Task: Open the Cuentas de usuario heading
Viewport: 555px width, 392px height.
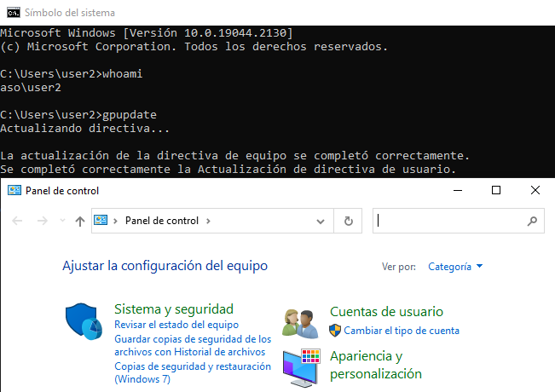Action: pos(386,312)
